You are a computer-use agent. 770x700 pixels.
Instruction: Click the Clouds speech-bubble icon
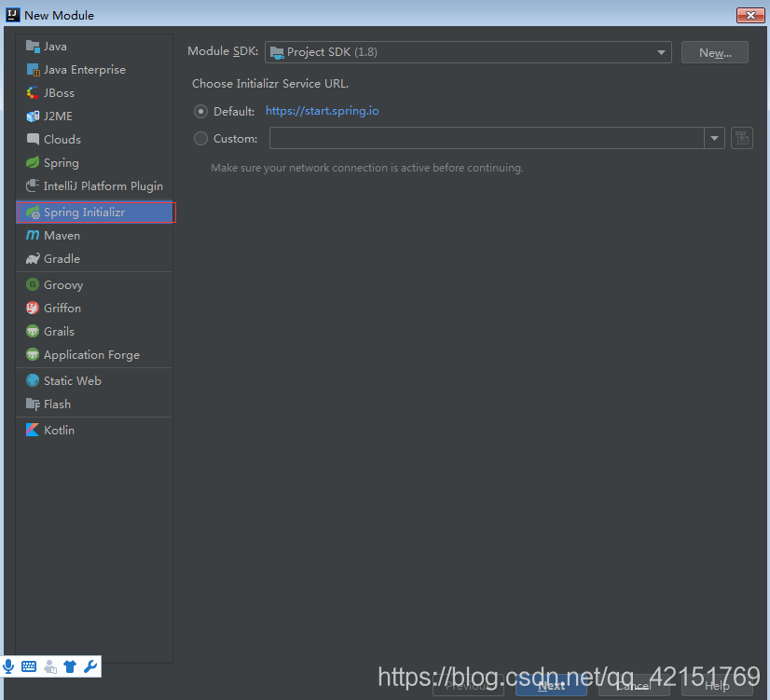(33, 140)
